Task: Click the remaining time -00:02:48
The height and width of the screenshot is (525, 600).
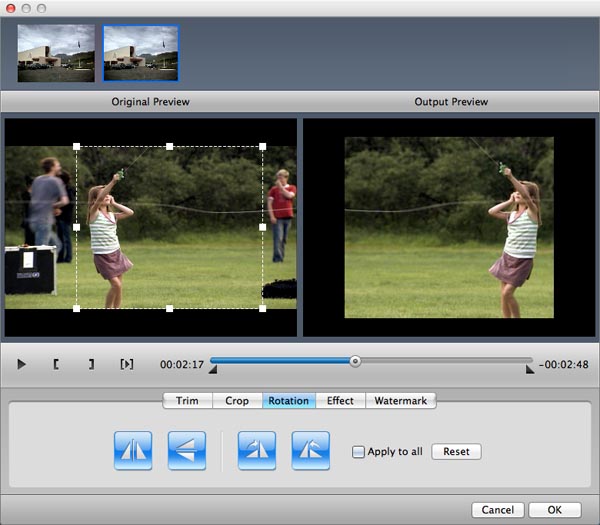Action: (564, 364)
